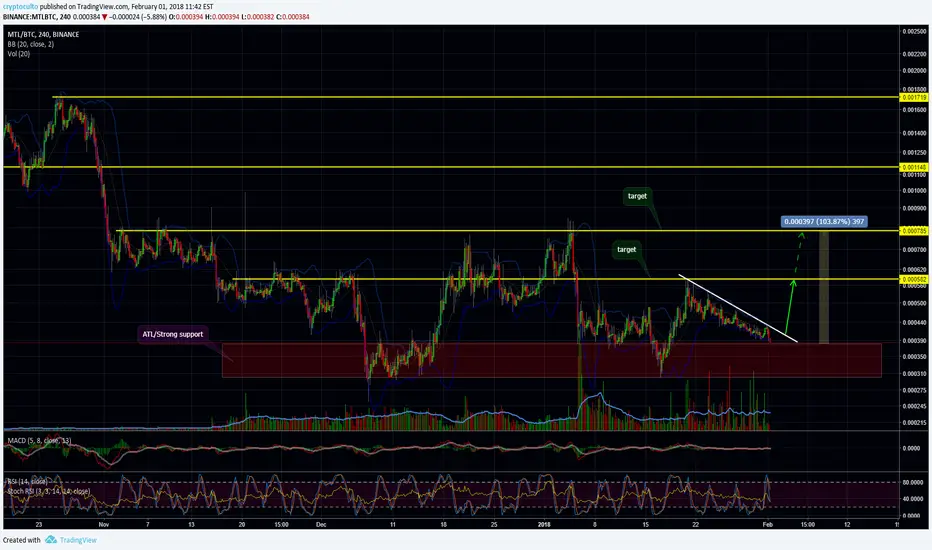Select the white descending trendline drawing
Image resolution: width=932 pixels, height=550 pixels.
point(738,309)
